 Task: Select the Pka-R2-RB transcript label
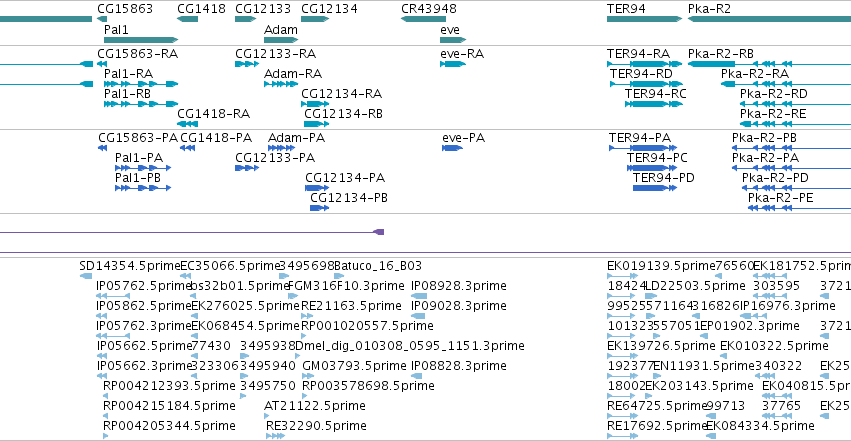tap(721, 54)
